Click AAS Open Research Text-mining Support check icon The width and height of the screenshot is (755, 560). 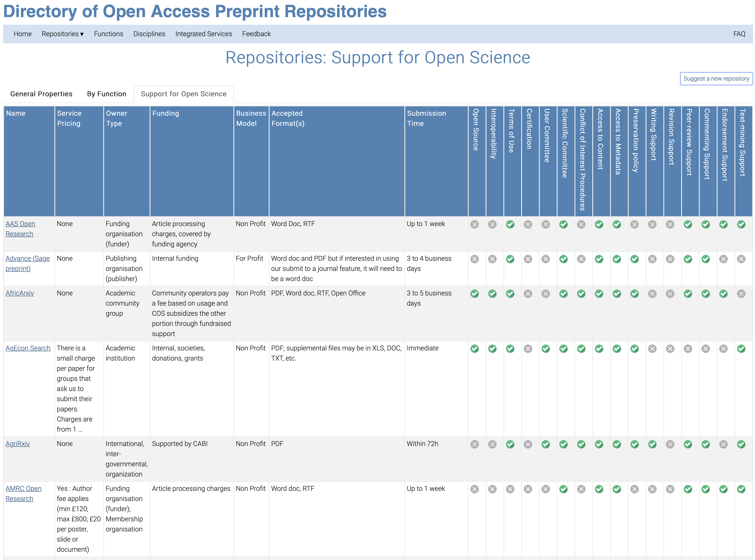741,224
